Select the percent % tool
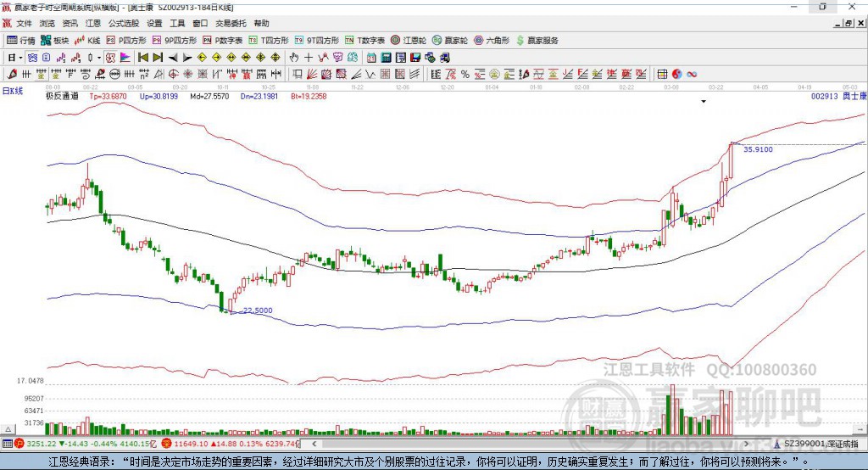Image resolution: width=868 pixels, height=470 pixels. point(465,74)
